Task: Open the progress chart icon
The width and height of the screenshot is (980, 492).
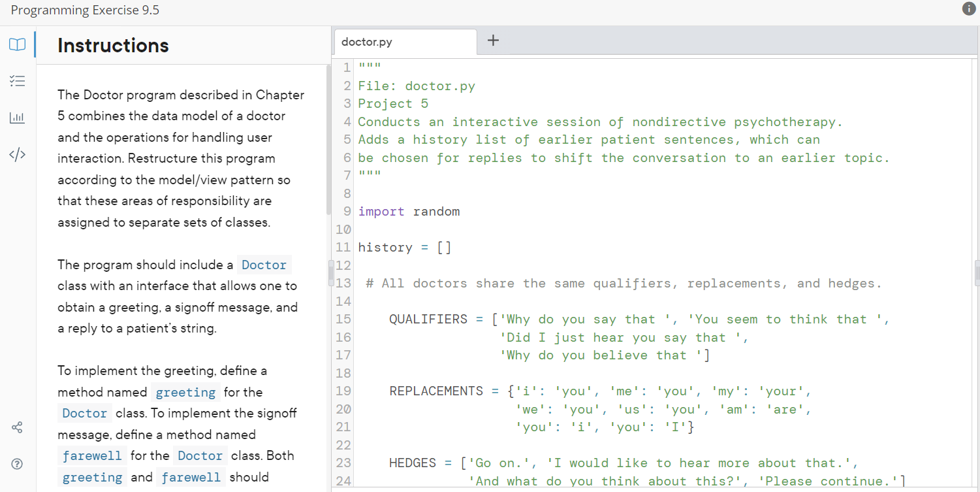Action: click(x=17, y=118)
